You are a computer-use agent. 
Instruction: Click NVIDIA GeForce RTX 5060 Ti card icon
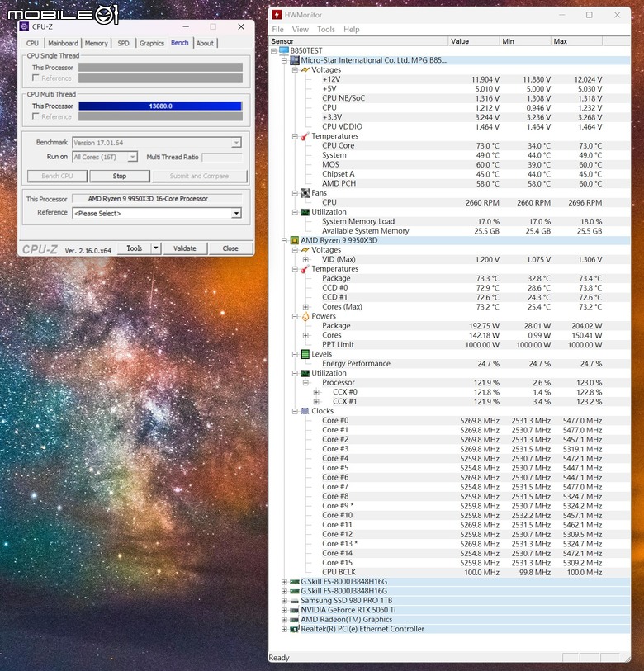[x=295, y=610]
